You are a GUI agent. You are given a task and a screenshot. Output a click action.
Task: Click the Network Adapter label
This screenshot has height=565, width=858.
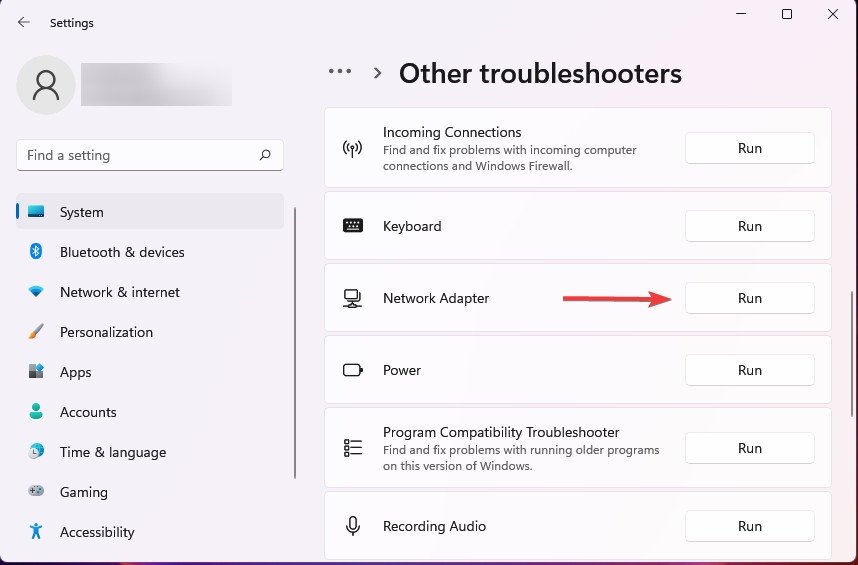point(436,298)
